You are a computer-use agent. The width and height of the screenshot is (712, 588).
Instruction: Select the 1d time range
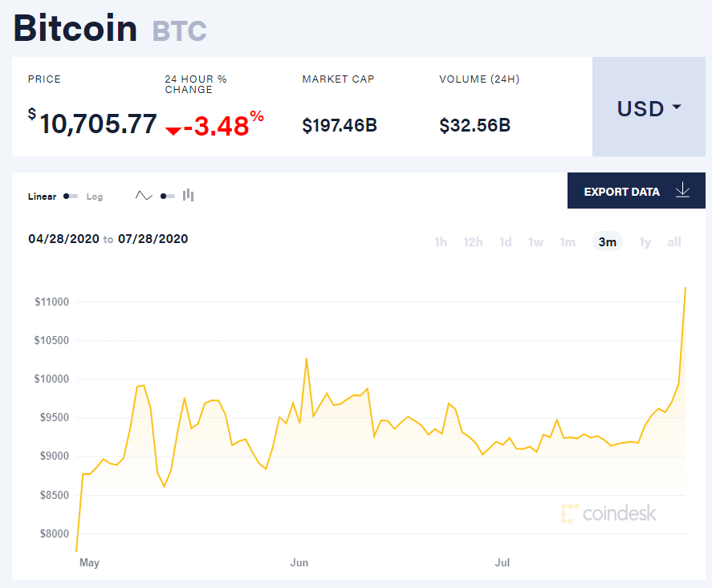pyautogui.click(x=506, y=241)
